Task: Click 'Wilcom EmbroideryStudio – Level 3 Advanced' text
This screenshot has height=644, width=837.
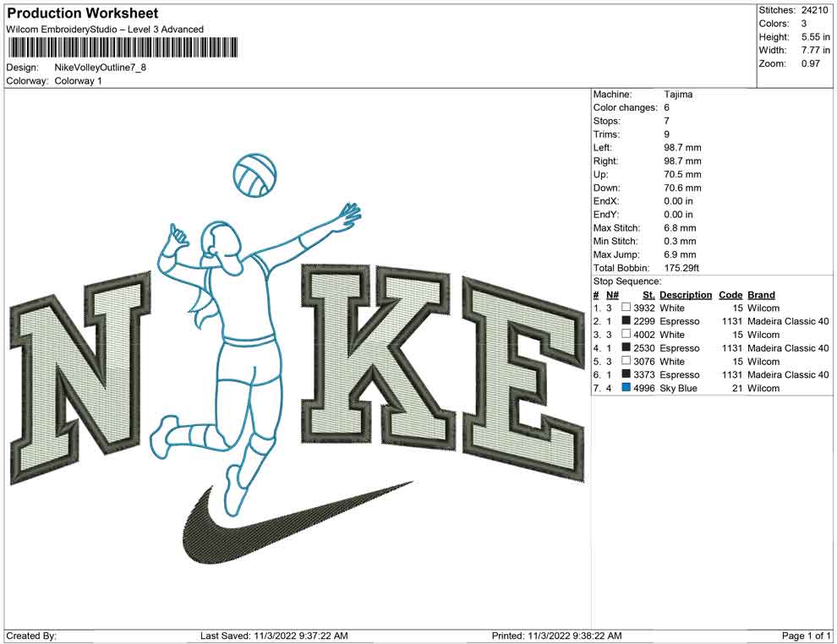Action: pos(105,30)
